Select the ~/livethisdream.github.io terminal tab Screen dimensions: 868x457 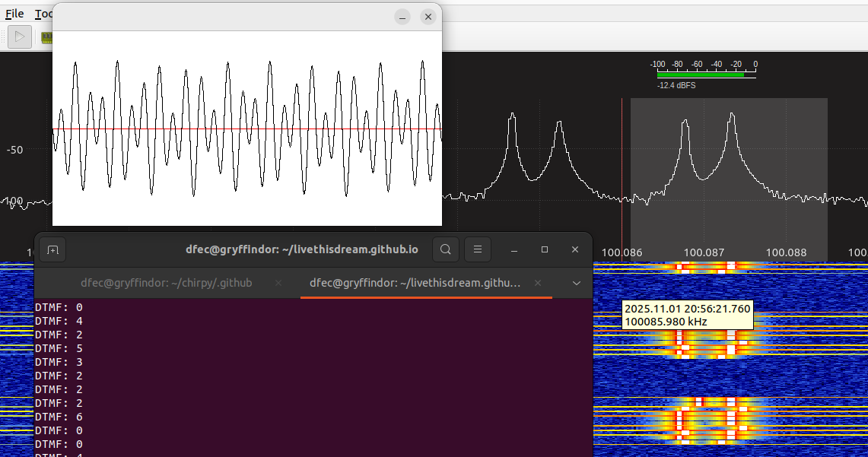click(x=415, y=283)
